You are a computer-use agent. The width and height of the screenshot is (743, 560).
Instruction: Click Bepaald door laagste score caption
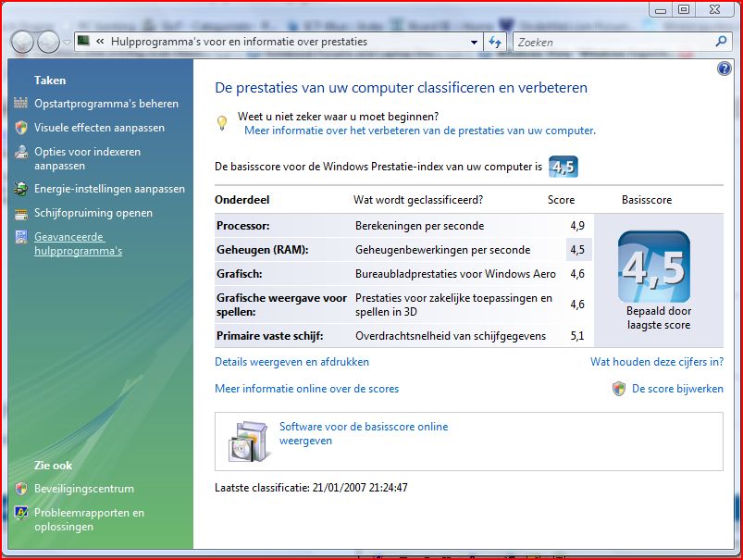(x=659, y=317)
